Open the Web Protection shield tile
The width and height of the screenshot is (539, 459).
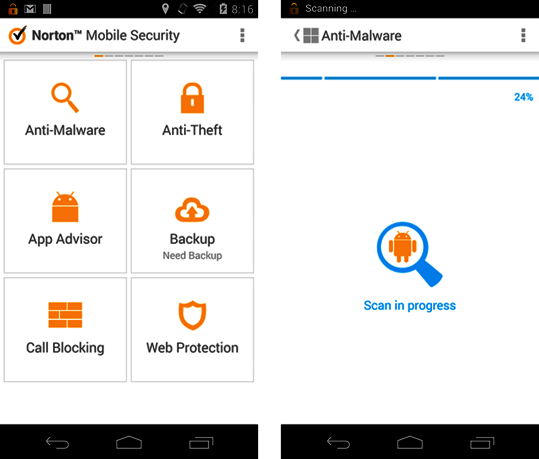192,330
